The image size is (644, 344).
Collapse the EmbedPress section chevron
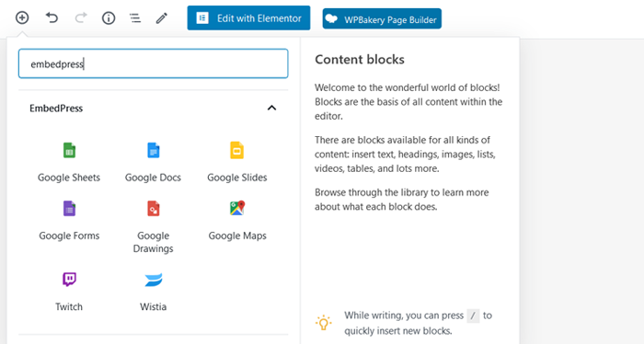pos(272,108)
